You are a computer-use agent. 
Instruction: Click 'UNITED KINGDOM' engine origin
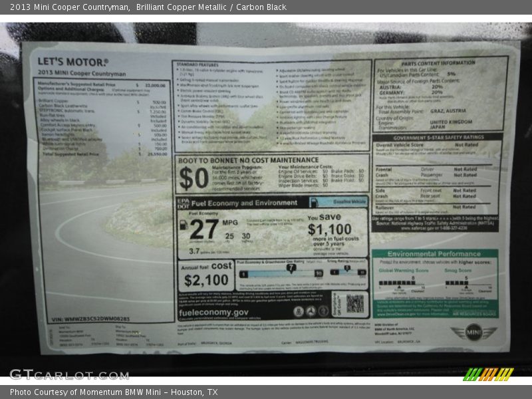tap(451, 122)
